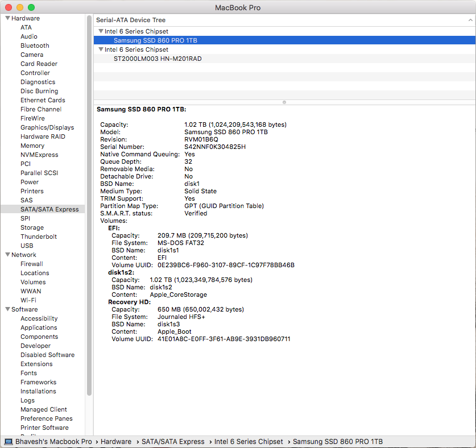The width and height of the screenshot is (476, 448).
Task: Select ST2000LM003 HN-M201RAD drive row
Action: click(x=284, y=59)
